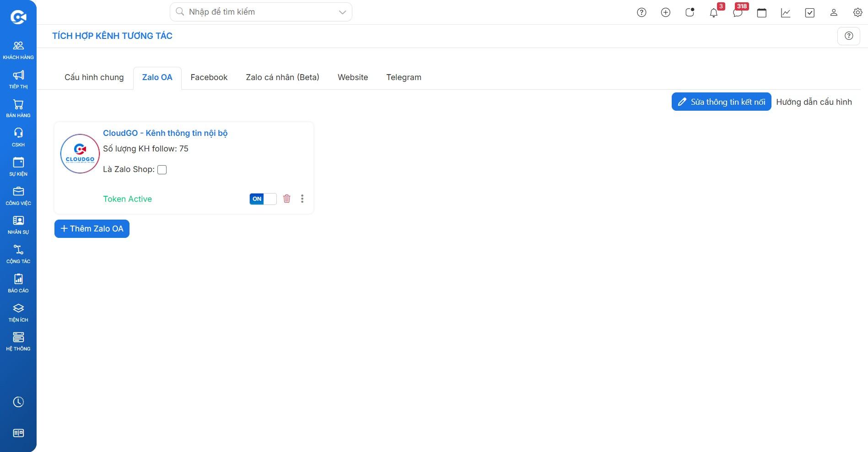868x452 pixels.
Task: Open the checklist tasks icon in top bar
Action: pos(810,13)
